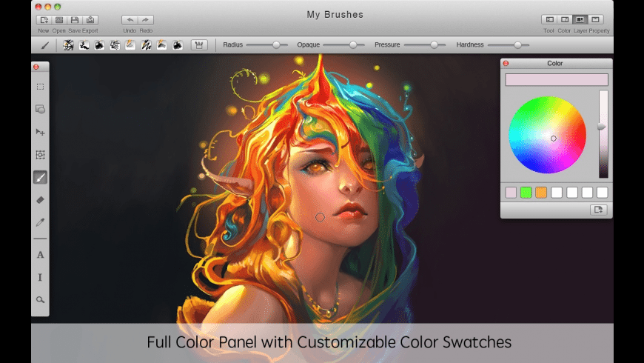Select the first brush preset

click(69, 44)
